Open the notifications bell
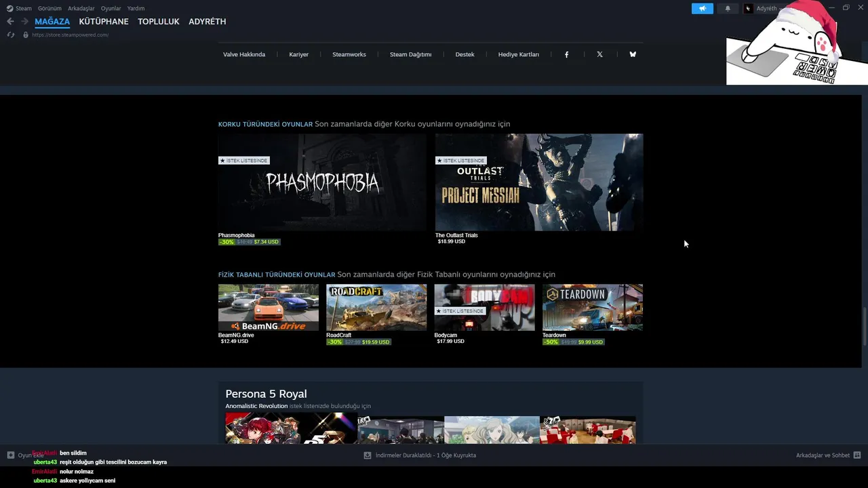 728,8
